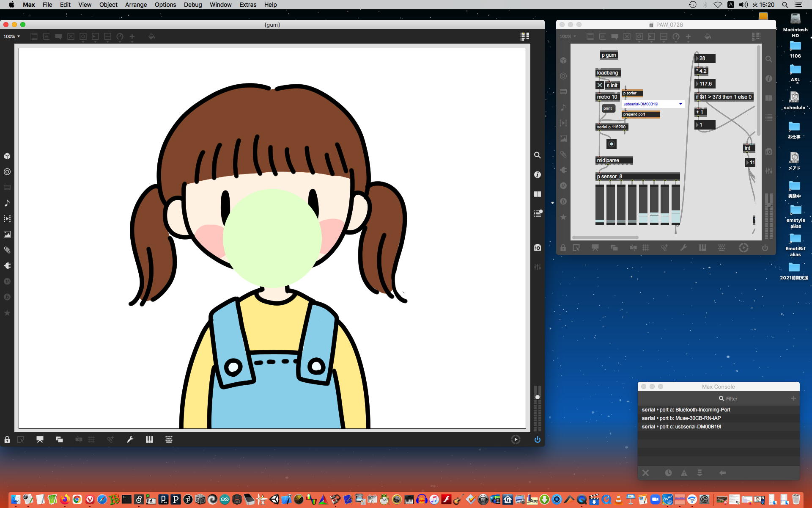Viewport: 812px width, 508px height.
Task: Open the Extras menu
Action: click(x=247, y=5)
